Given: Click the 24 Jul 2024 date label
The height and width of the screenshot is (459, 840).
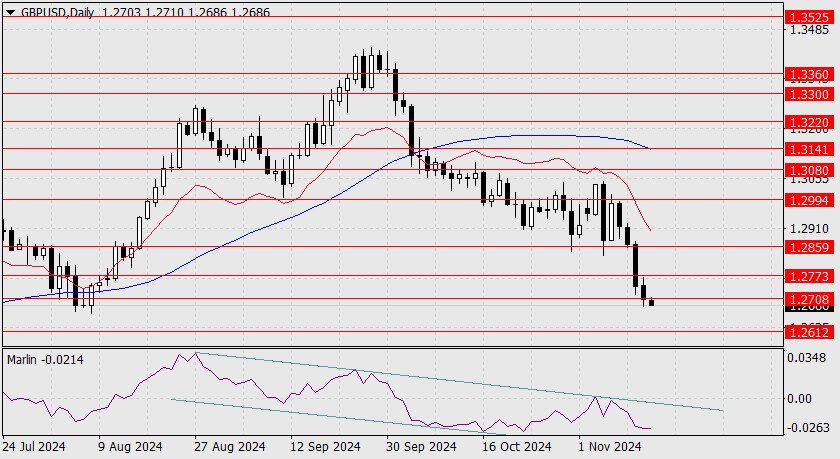Looking at the screenshot, I should coord(34,446).
